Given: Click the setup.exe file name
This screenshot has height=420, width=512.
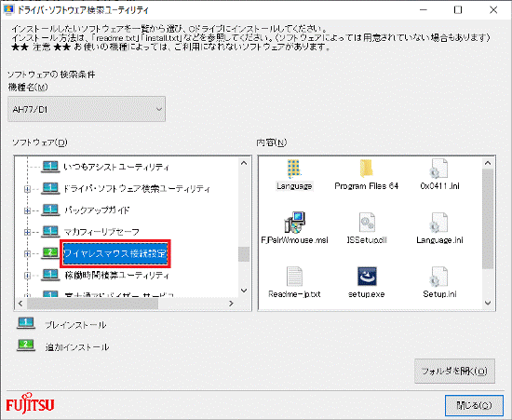Looking at the screenshot, I should coord(367,294).
